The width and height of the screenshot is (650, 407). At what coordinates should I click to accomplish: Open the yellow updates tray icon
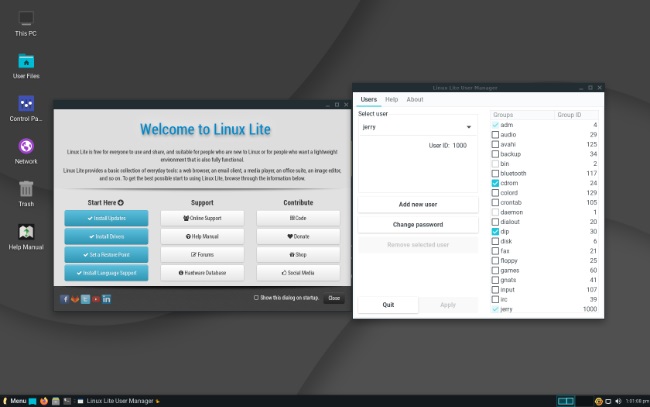598,401
